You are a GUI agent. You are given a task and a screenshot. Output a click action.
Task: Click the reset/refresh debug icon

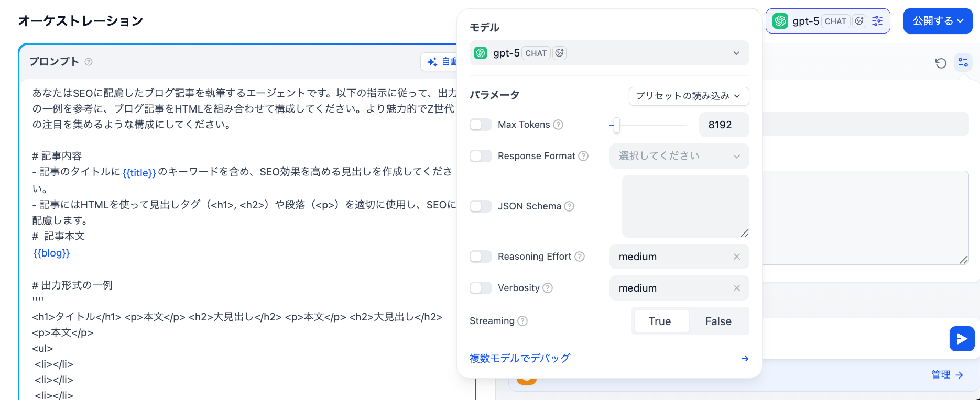[941, 63]
